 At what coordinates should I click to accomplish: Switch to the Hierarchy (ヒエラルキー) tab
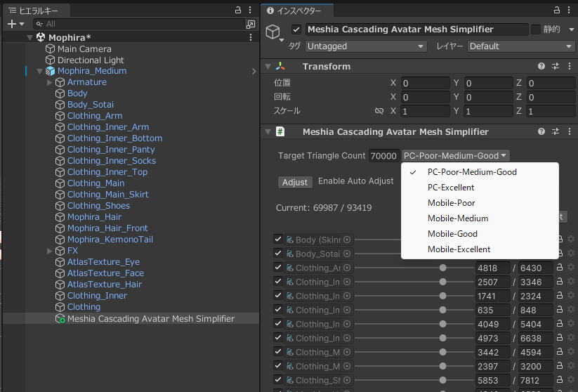click(x=36, y=11)
